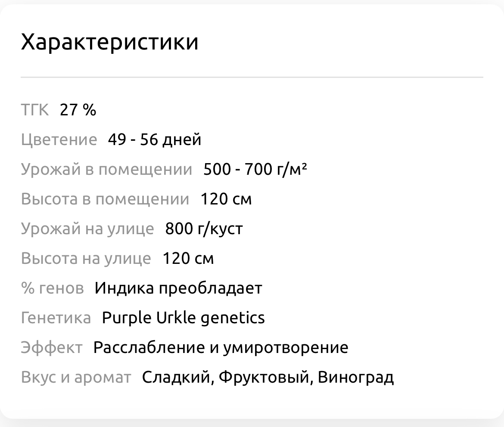
Task: Click the Урожай на улице label
Action: click(x=87, y=229)
